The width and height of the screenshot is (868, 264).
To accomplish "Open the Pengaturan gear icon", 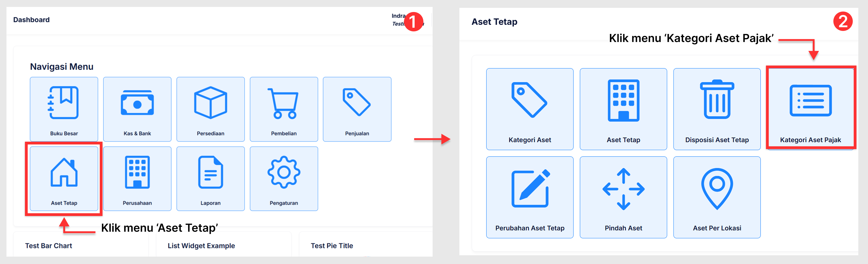I will pyautogui.click(x=283, y=172).
